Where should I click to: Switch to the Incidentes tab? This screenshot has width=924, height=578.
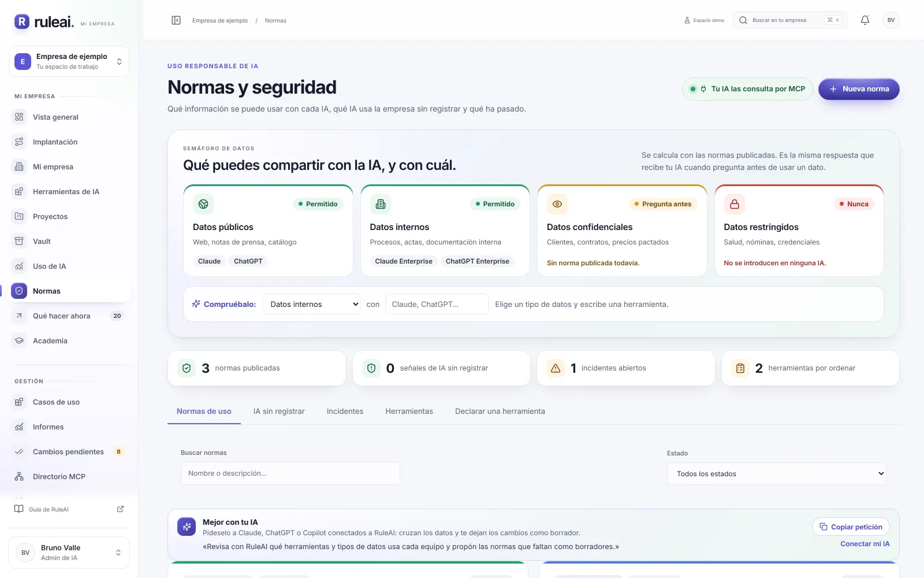point(345,412)
